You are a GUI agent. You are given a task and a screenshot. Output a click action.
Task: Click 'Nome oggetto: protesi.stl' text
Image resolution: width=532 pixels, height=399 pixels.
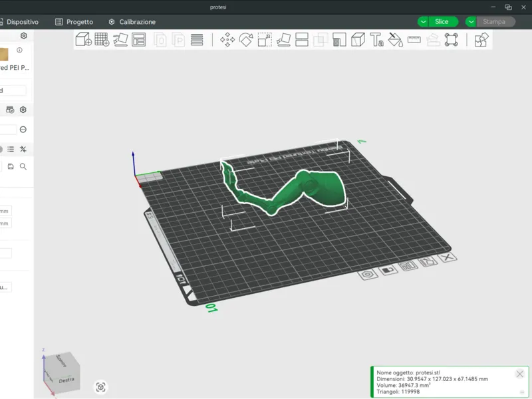click(x=408, y=372)
